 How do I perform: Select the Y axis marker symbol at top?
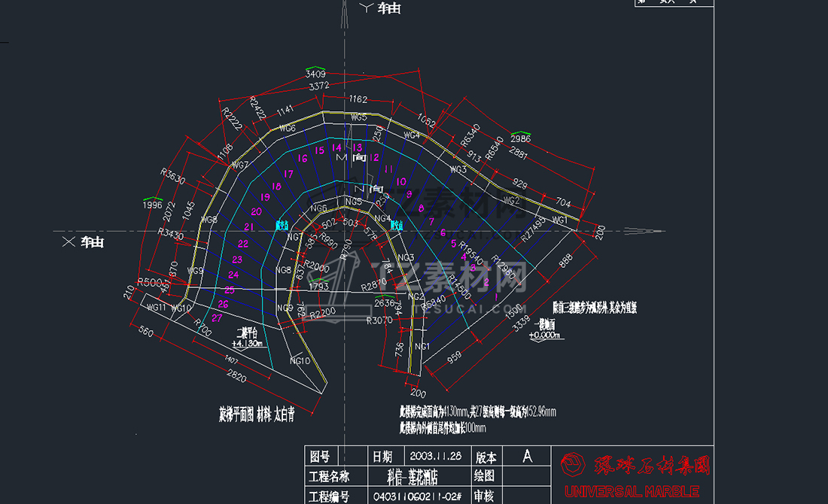pyautogui.click(x=367, y=8)
